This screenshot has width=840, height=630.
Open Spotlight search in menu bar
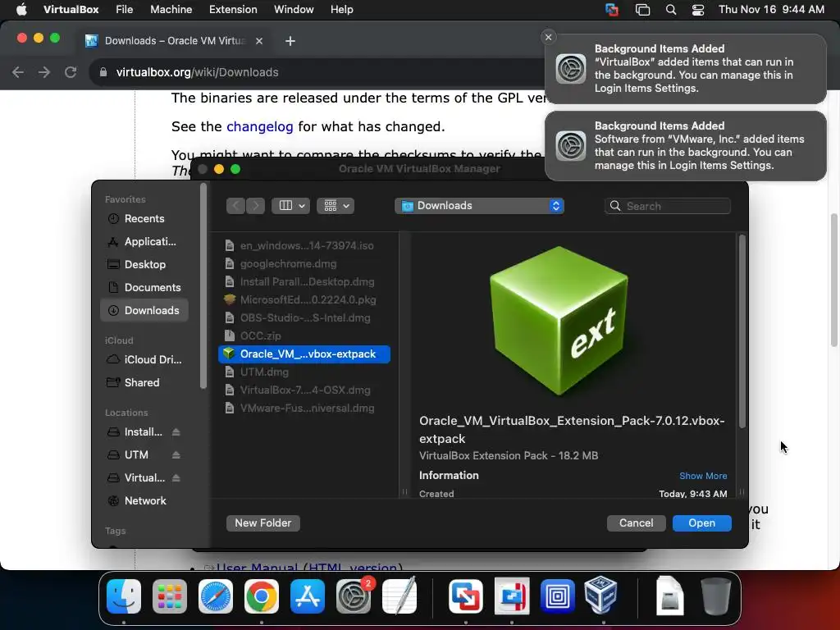coord(671,10)
